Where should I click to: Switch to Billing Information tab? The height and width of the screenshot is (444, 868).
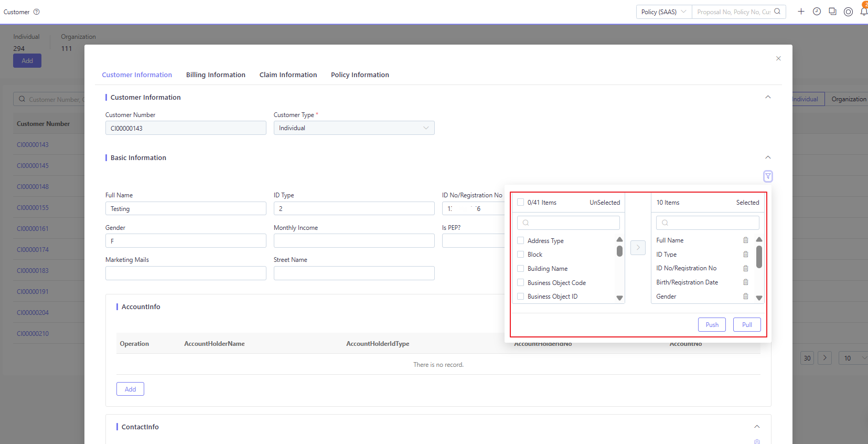216,75
